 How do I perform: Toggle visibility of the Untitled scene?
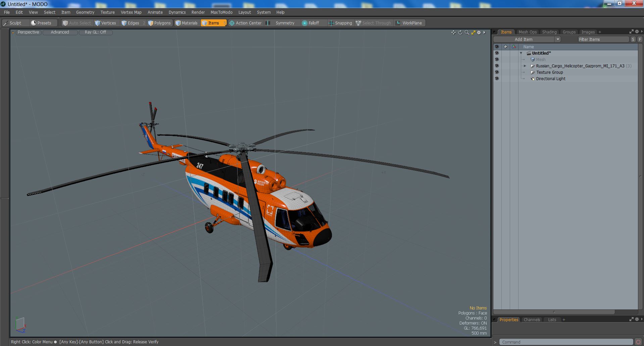point(497,53)
